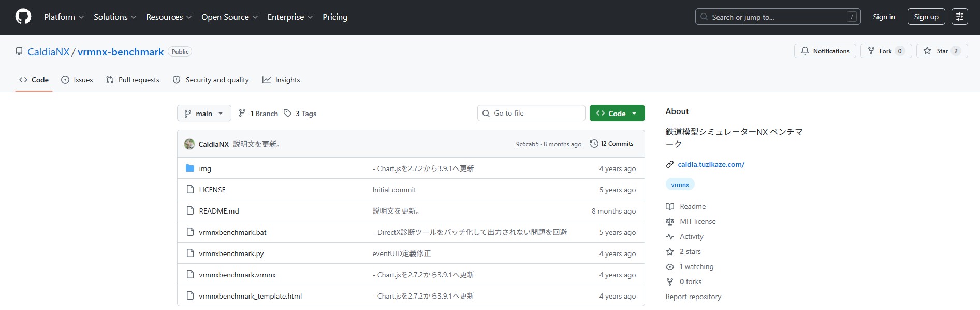Open commit hash 9c6cab5
Image resolution: width=980 pixels, height=310 pixels.
pyautogui.click(x=527, y=144)
